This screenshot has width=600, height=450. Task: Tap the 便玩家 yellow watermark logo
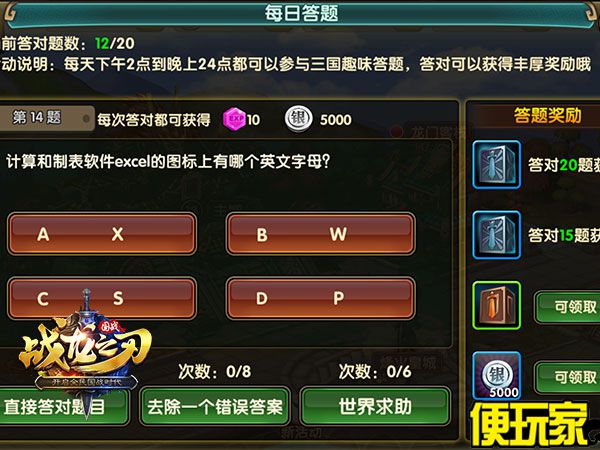(x=529, y=424)
